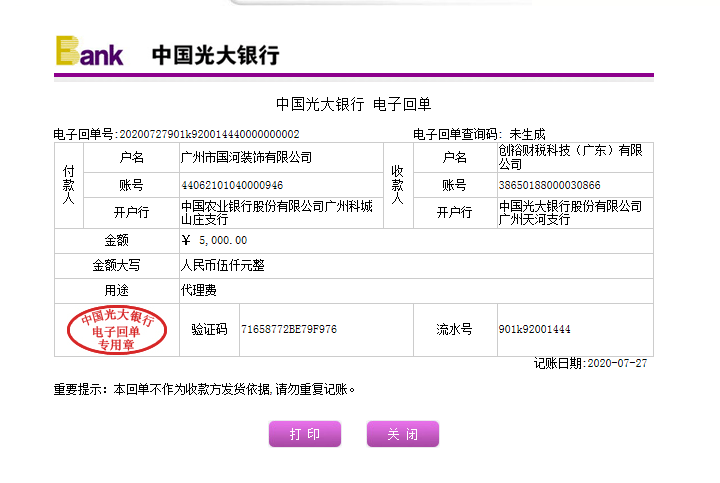This screenshot has height=483, width=720.
Task: Select the 未生成 query code status
Action: pos(528,134)
